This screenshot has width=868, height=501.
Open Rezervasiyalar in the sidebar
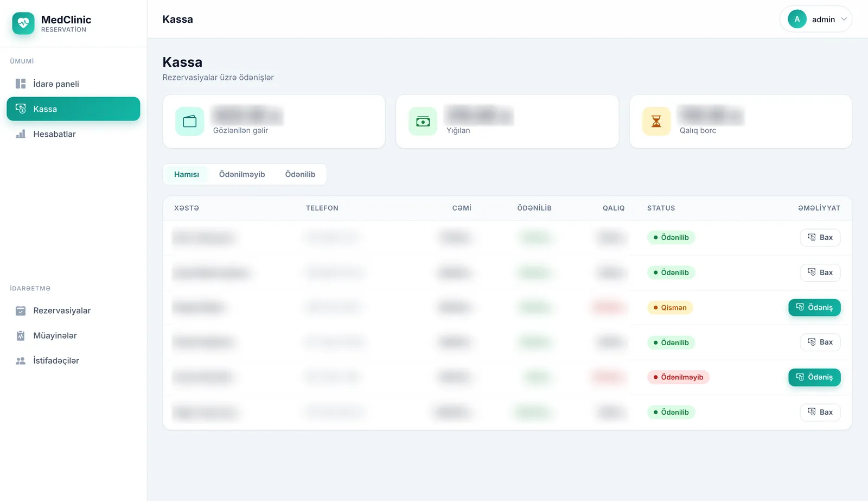pyautogui.click(x=73, y=310)
